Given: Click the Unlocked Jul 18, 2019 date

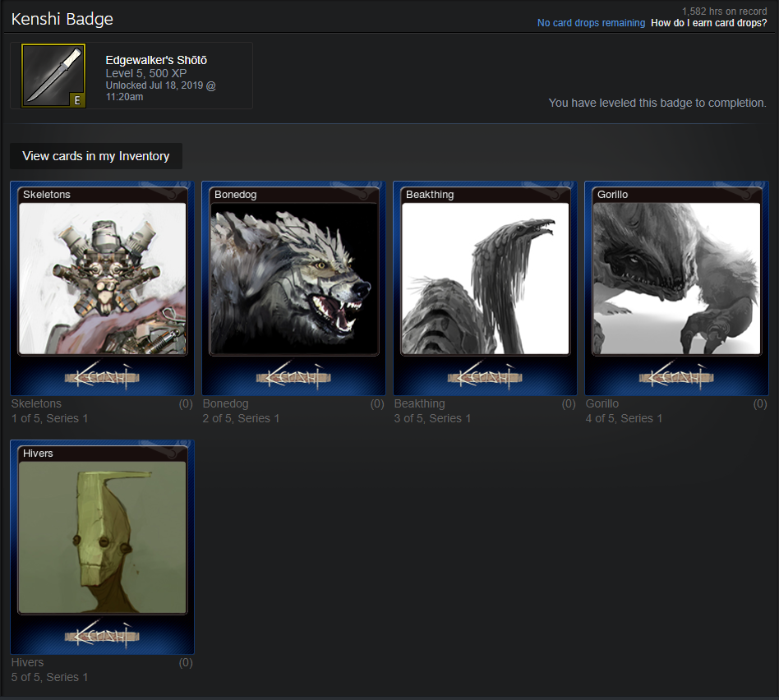Looking at the screenshot, I should click(x=160, y=91).
